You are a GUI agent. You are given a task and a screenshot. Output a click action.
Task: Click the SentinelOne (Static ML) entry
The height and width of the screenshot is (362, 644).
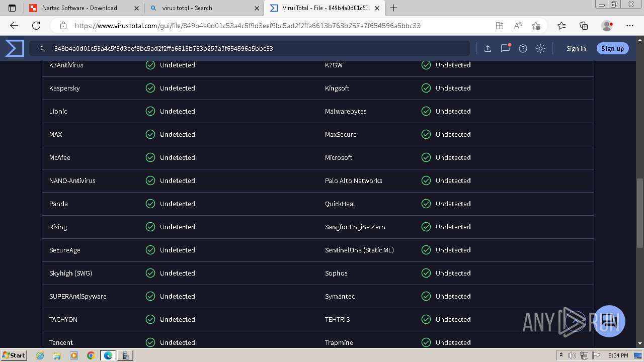coord(359,250)
